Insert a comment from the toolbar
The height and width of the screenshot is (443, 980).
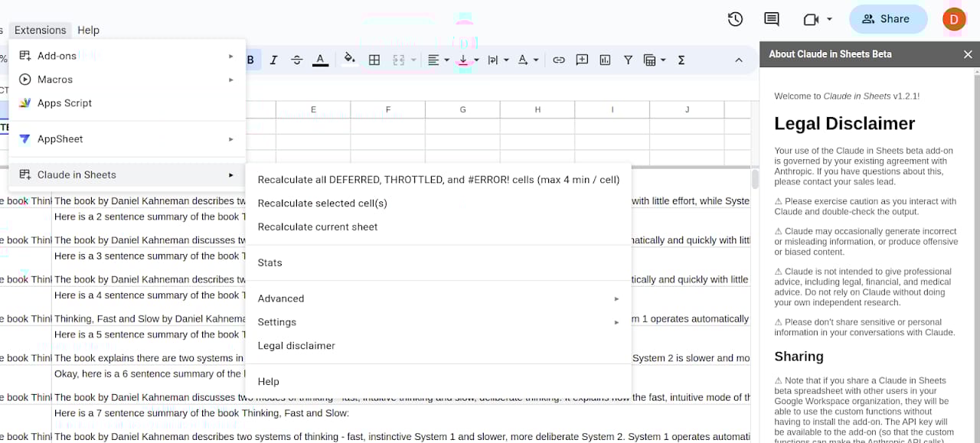click(x=582, y=60)
